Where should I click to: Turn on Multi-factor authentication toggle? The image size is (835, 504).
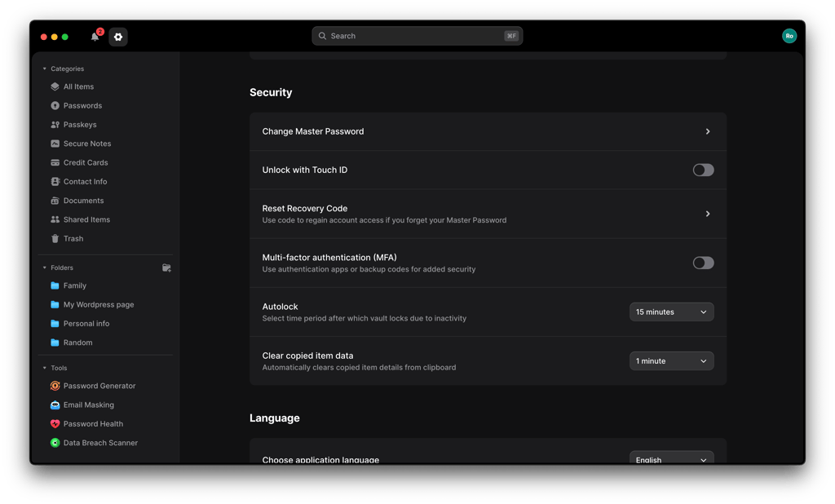point(703,263)
